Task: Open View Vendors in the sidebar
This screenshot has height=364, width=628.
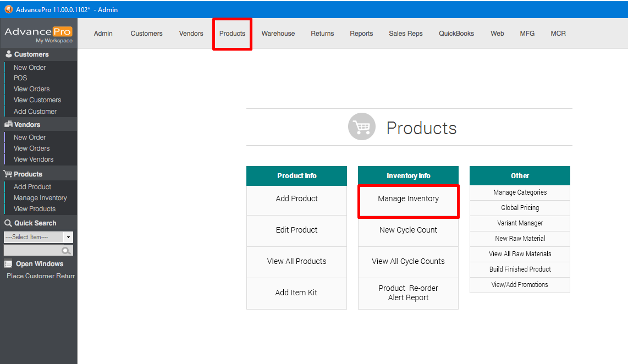Action: click(34, 159)
